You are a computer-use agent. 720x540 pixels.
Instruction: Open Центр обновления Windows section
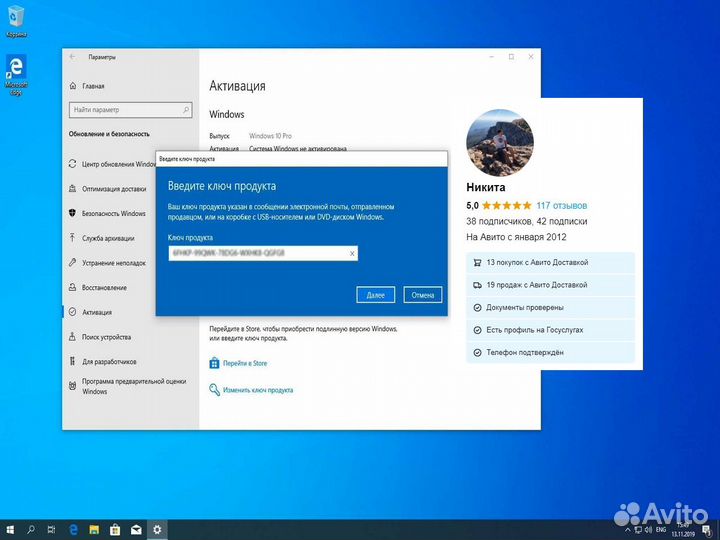tap(112, 164)
